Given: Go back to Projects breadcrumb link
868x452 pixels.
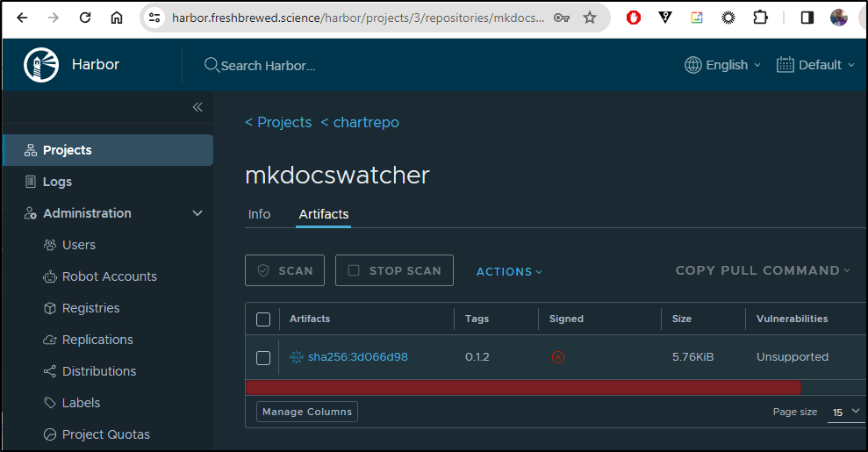Looking at the screenshot, I should pyautogui.click(x=278, y=122).
